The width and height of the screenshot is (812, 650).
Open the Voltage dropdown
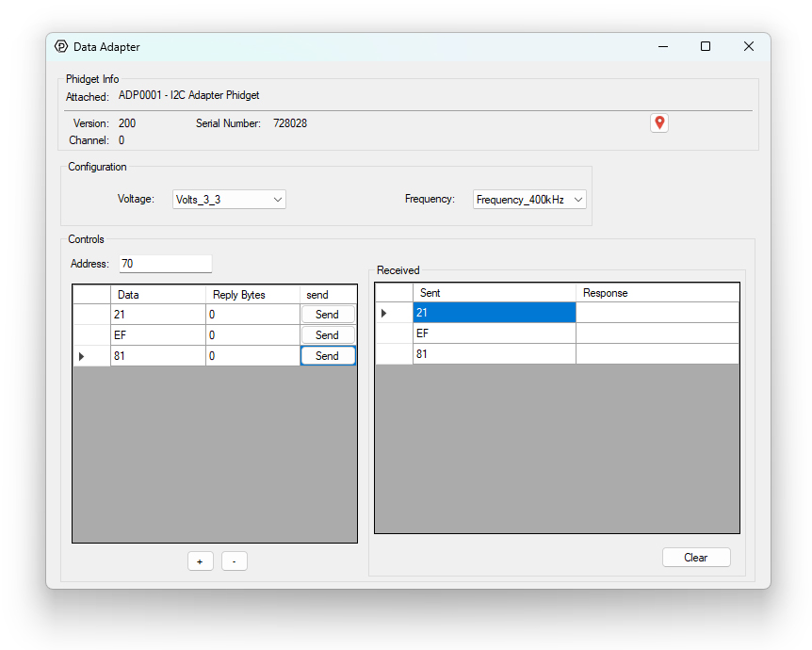(229, 200)
